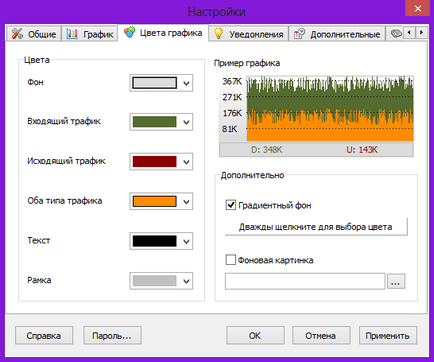Viewport: 434px width, 362px height.
Task: Click the partially hidden tab icon after Дополнительные
Action: [396, 33]
